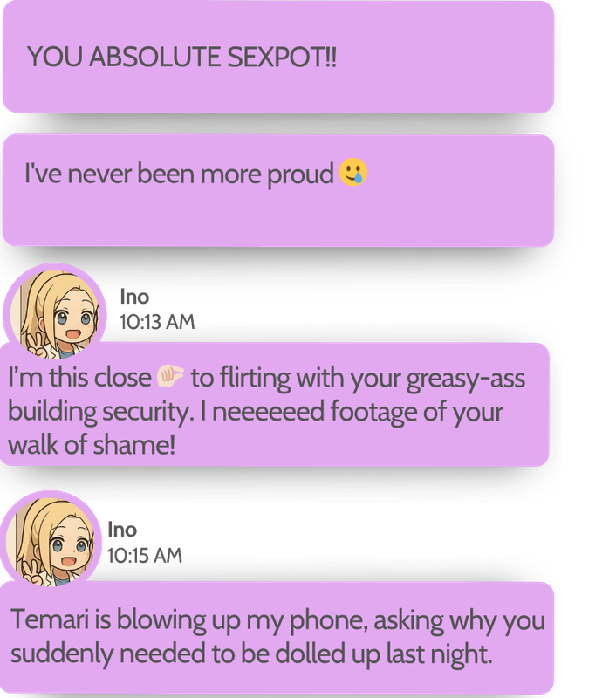
Task: Click the tearful smiling emoji after 'proud'
Action: click(x=353, y=172)
